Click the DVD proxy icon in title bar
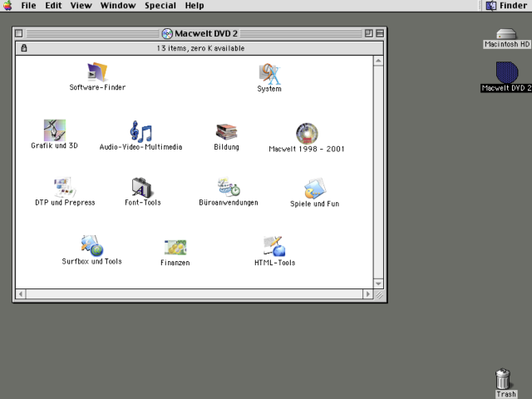The height and width of the screenshot is (399, 532). point(166,33)
